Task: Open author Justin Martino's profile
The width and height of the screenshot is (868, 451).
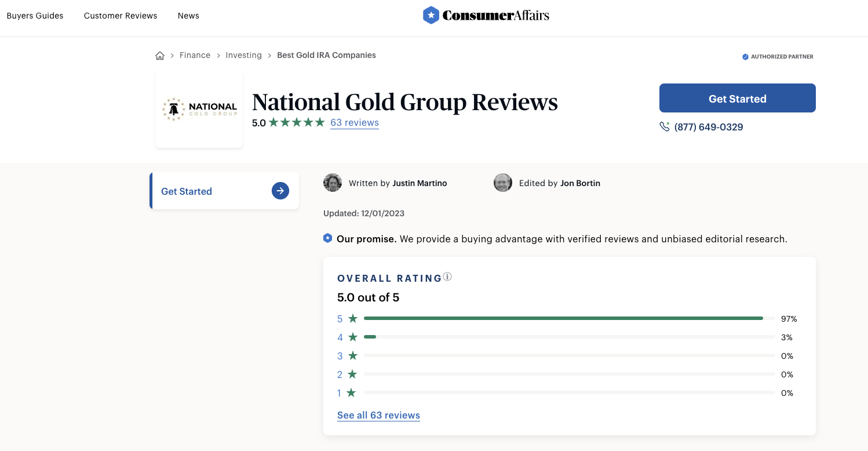Action: [420, 183]
